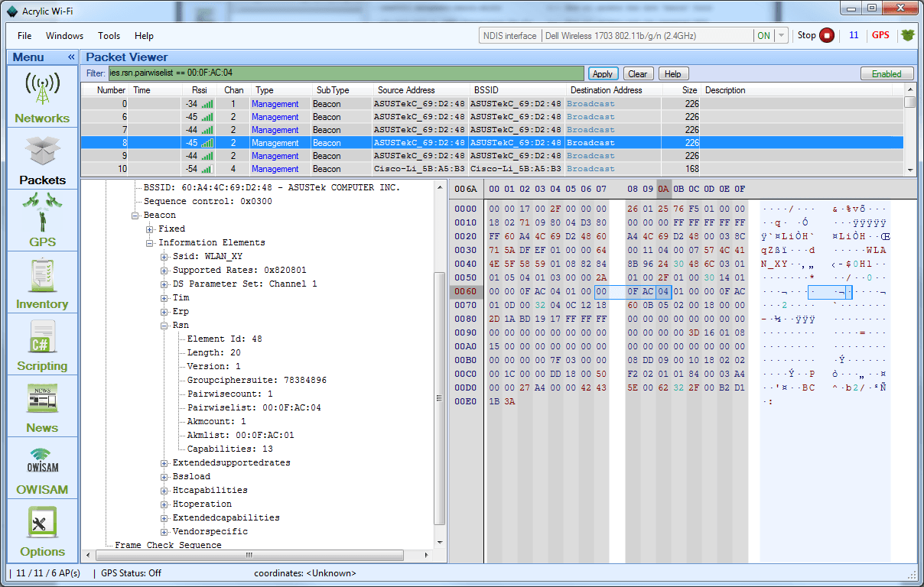Viewport: 924px width, 587px height.
Task: Toggle the filter Enabled button
Action: pos(887,74)
